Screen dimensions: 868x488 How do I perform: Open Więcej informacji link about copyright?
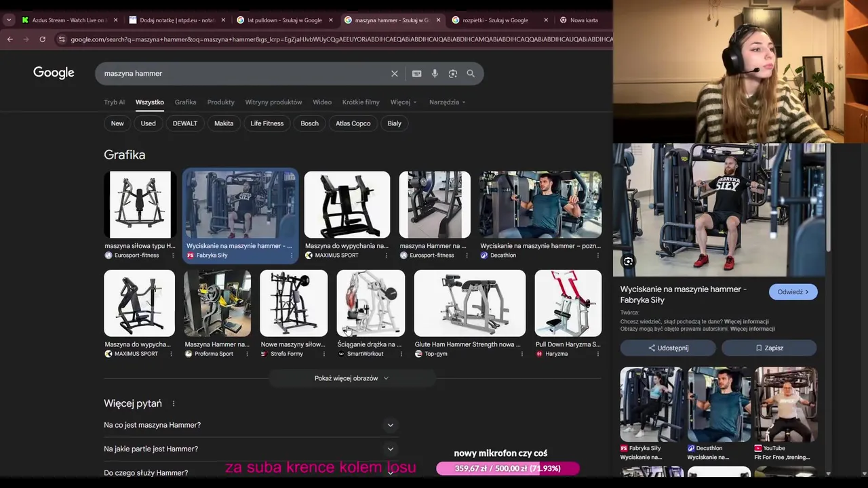752,329
